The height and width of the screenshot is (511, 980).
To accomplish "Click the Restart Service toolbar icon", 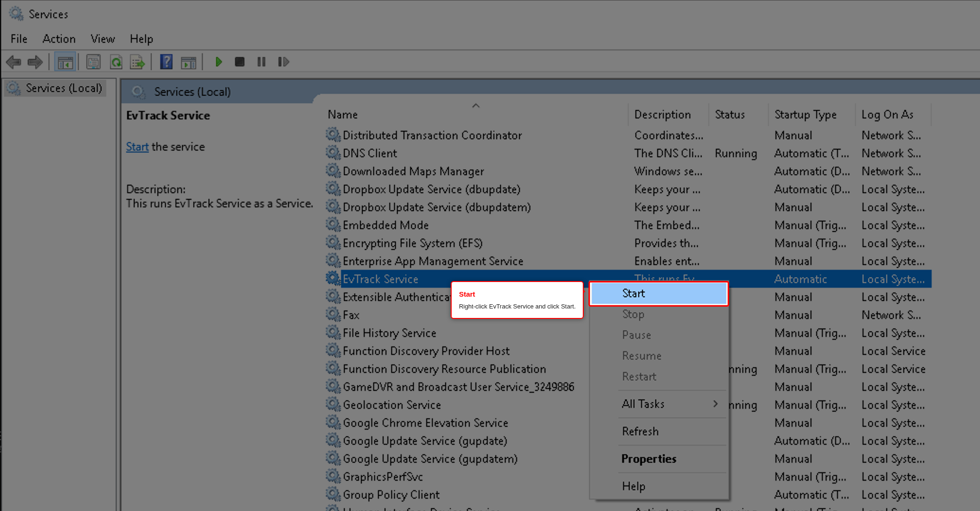I will 284,62.
